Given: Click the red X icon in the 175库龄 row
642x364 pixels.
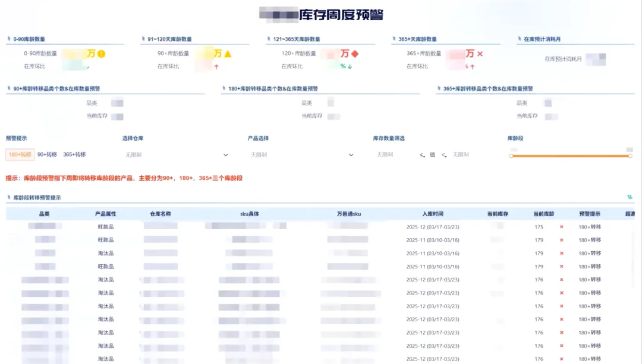Looking at the screenshot, I should pyautogui.click(x=561, y=227).
